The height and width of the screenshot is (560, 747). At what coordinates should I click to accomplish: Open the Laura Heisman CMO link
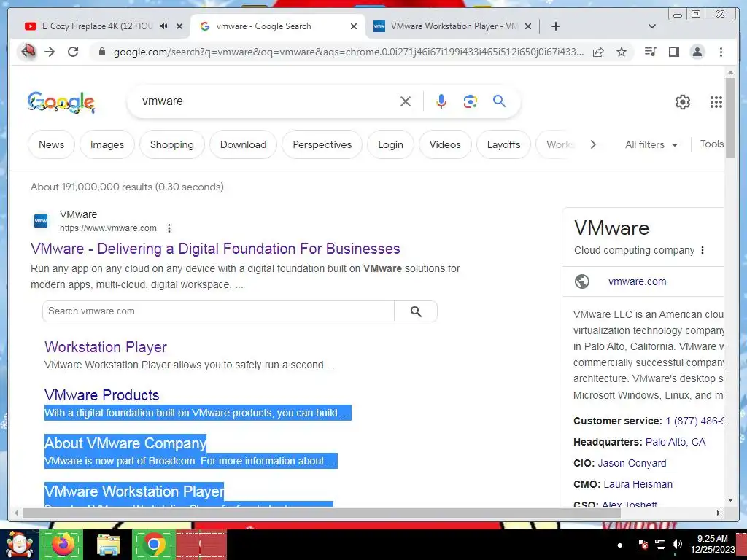pos(638,484)
